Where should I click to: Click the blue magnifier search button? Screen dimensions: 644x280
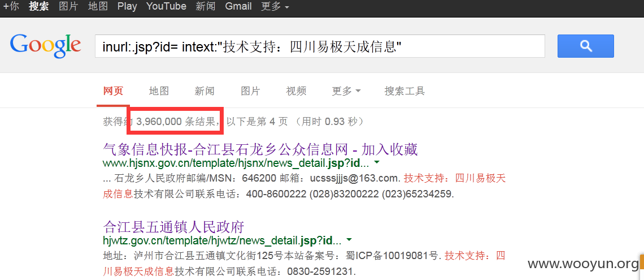point(585,46)
